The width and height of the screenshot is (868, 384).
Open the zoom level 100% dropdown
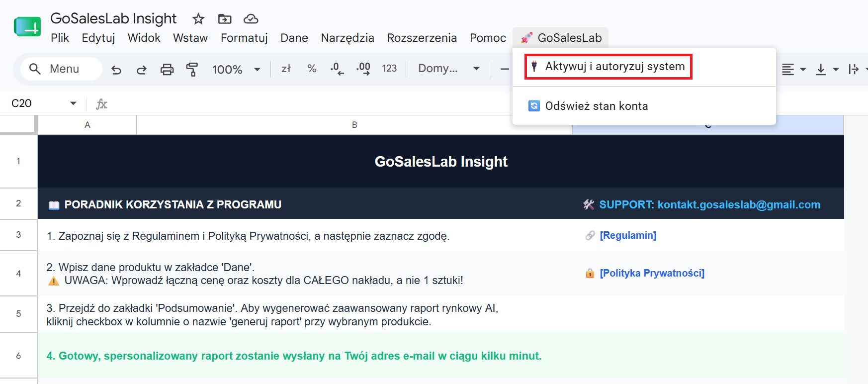[x=236, y=69]
